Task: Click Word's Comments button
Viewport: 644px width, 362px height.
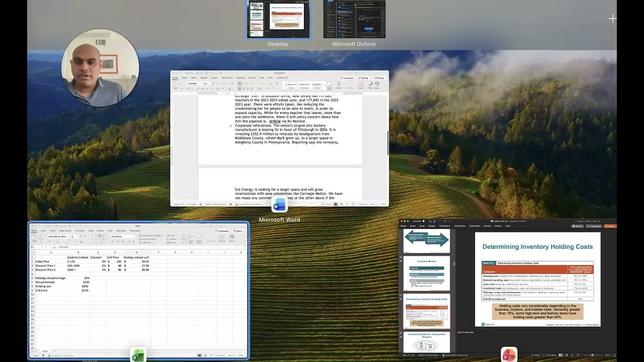Action: [x=346, y=78]
